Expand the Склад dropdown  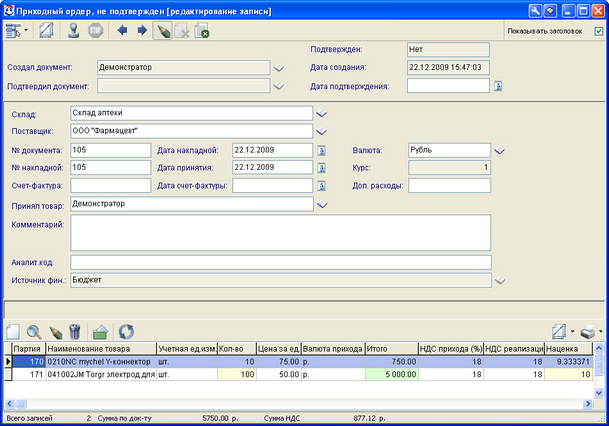[x=321, y=114]
